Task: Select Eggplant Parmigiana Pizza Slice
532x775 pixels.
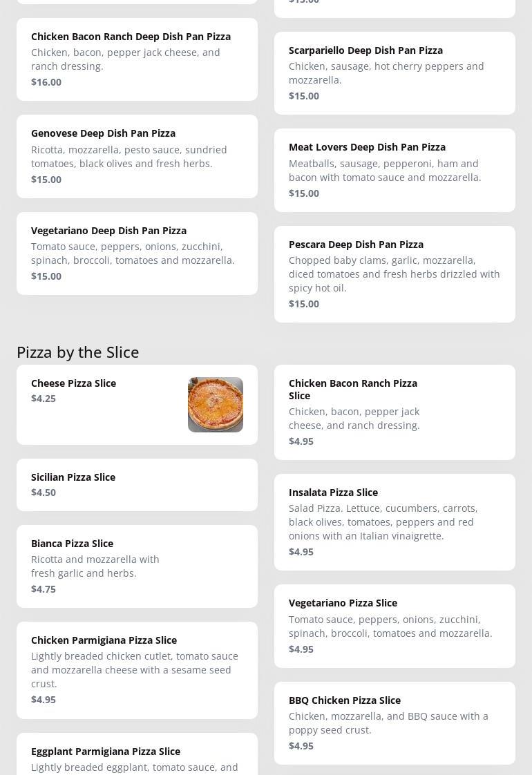Action: pos(106,752)
